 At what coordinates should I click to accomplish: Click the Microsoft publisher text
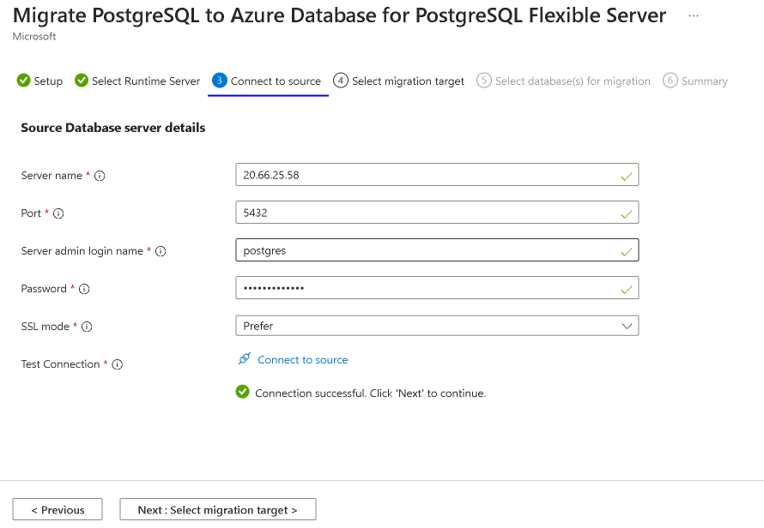coord(34,37)
